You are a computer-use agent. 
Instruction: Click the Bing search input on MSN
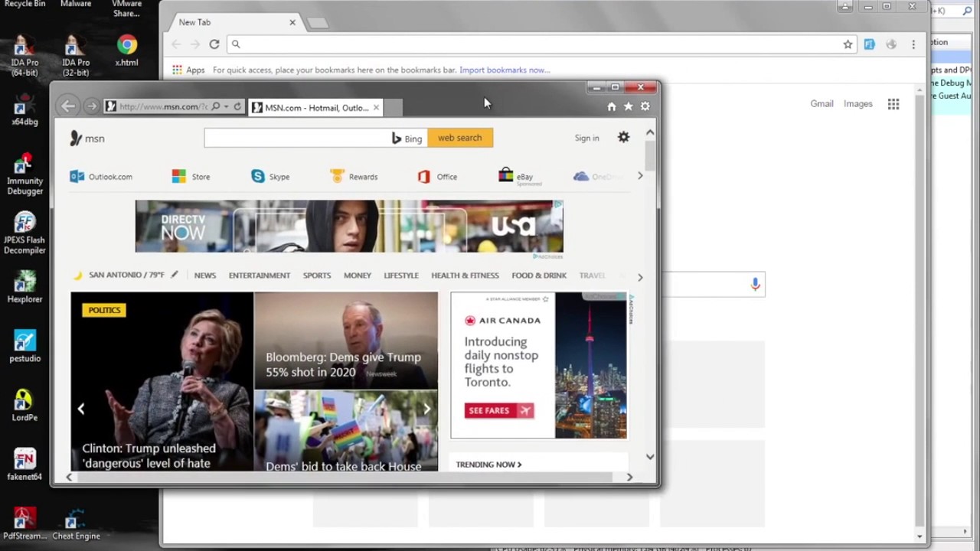297,138
